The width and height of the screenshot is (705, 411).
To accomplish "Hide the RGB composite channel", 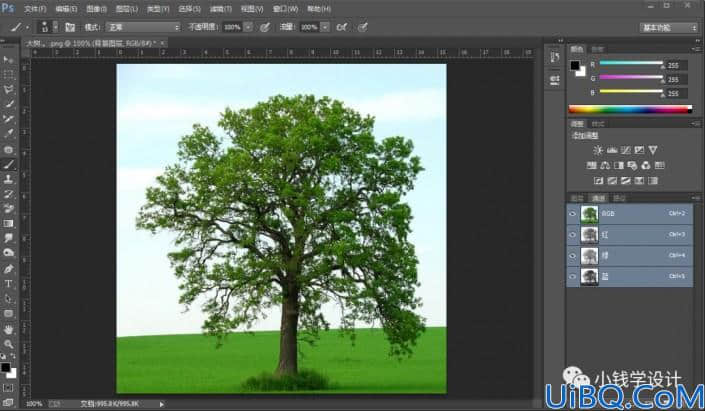I will [572, 214].
